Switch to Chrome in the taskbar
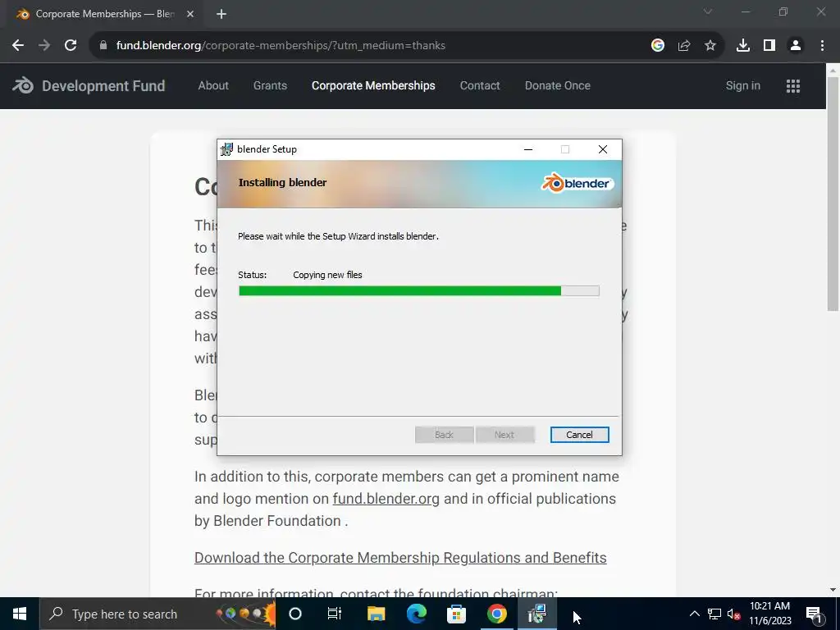840x630 pixels. pyautogui.click(x=496, y=614)
